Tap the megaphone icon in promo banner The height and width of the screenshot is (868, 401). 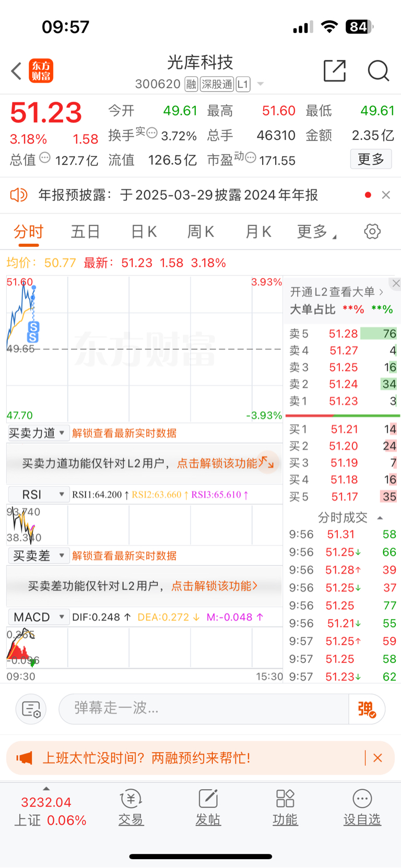point(24,757)
